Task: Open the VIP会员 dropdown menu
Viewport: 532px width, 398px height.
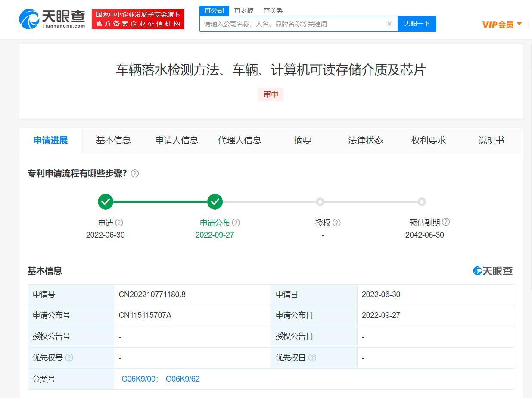Action: (x=502, y=24)
